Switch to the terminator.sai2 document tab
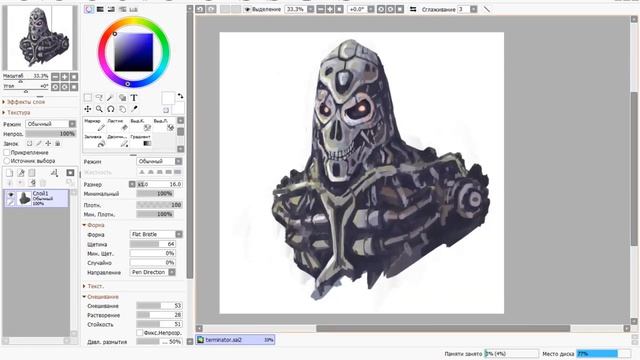This screenshot has width=640, height=360. click(235, 340)
